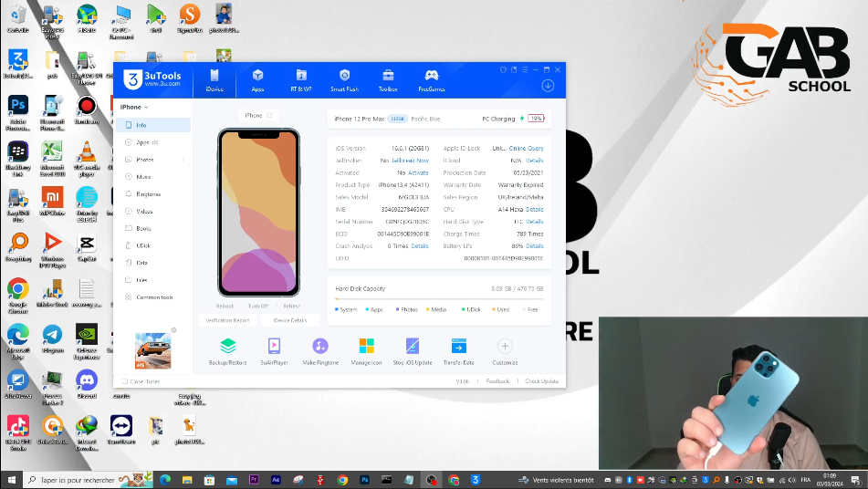Click the 512GB capacity badge
Viewport: 868px width, 489px height.
click(x=397, y=119)
